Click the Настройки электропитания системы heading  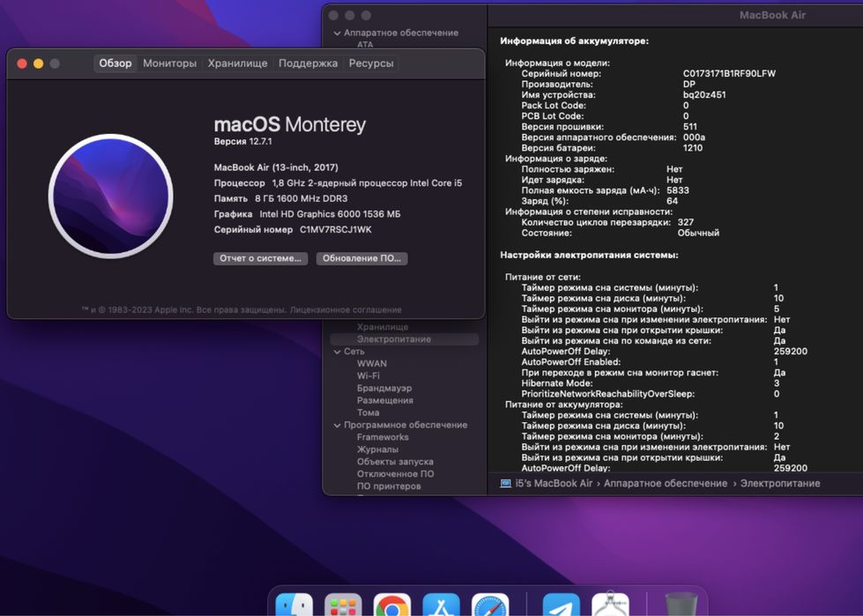tap(590, 256)
